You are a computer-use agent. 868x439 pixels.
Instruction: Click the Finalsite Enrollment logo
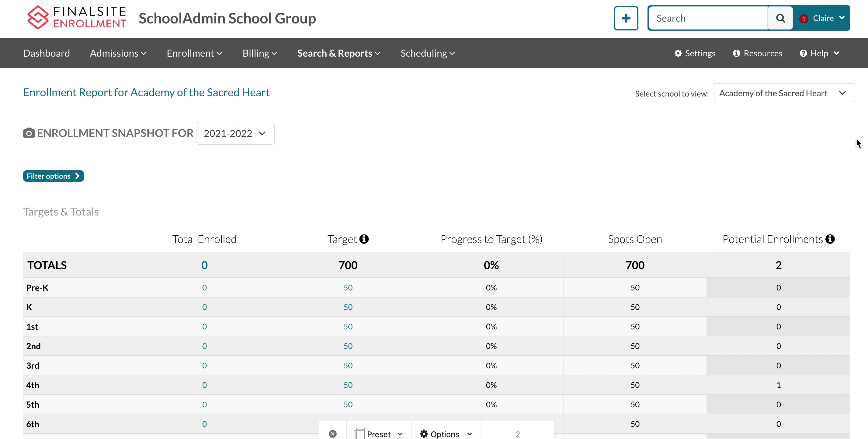click(77, 18)
